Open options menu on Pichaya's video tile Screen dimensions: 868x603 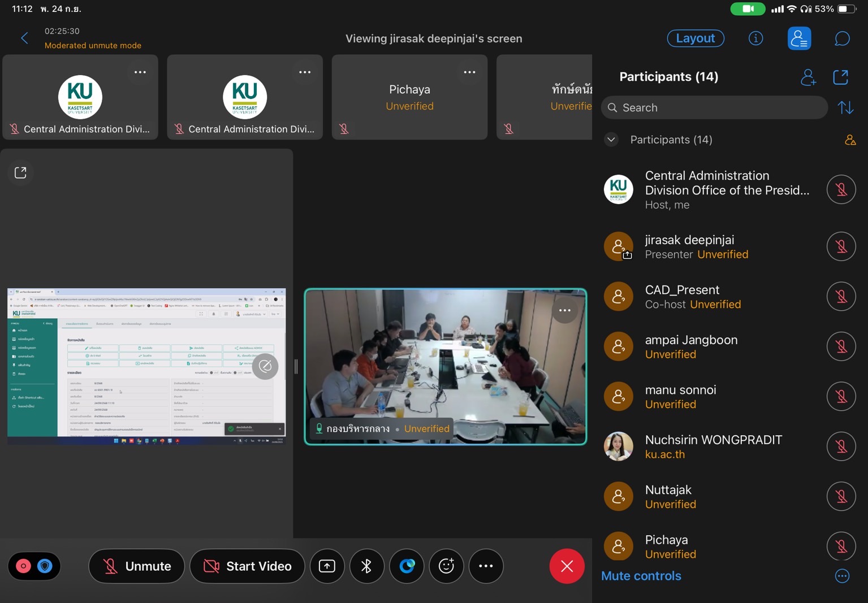469,72
